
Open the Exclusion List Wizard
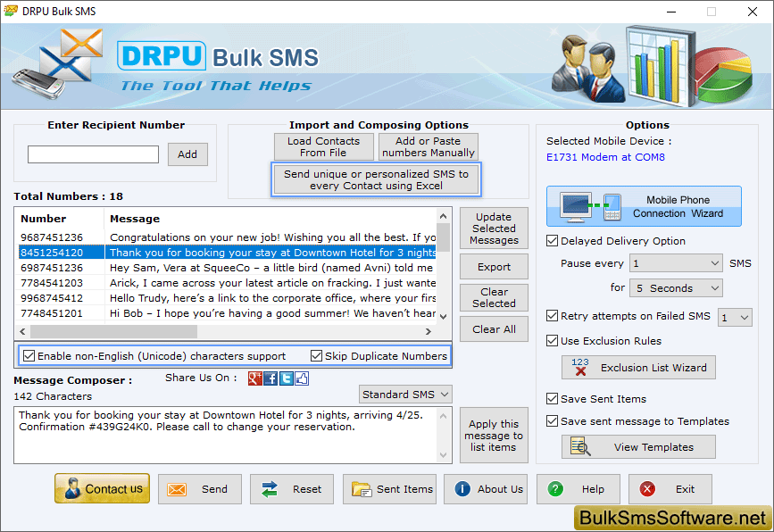[x=638, y=367]
